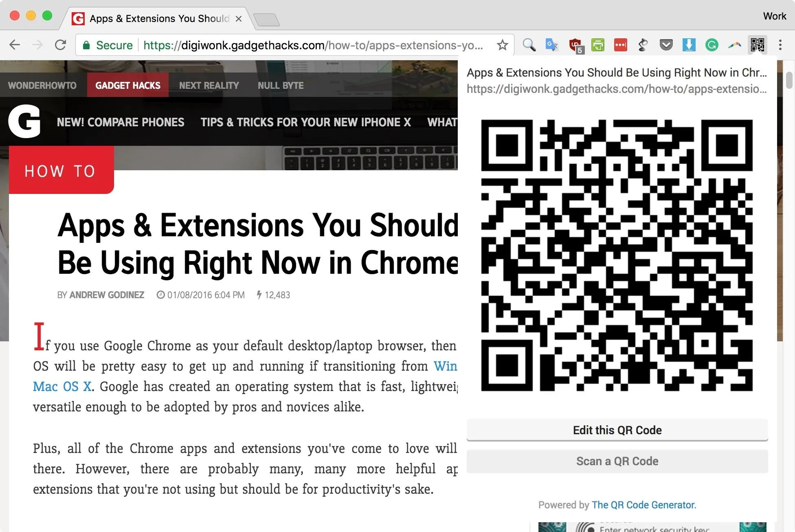Viewport: 795px width, 532px height.
Task: Click the colorful boomerang extension icon
Action: (x=735, y=45)
